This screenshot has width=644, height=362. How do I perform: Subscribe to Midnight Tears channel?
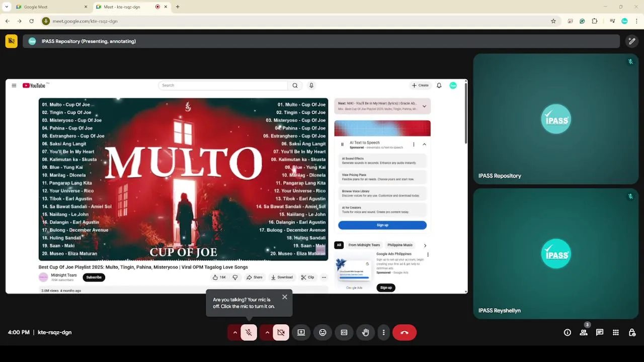[94, 277]
